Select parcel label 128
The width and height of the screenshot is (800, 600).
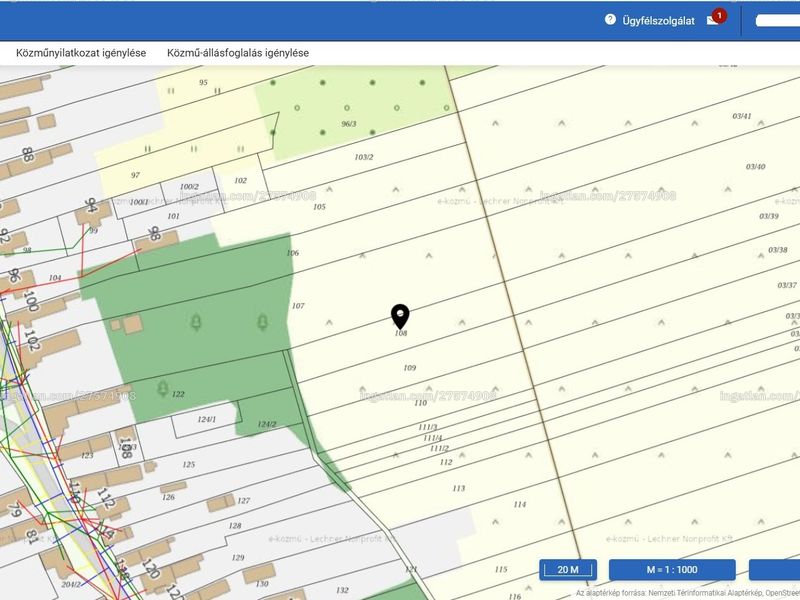[235, 526]
